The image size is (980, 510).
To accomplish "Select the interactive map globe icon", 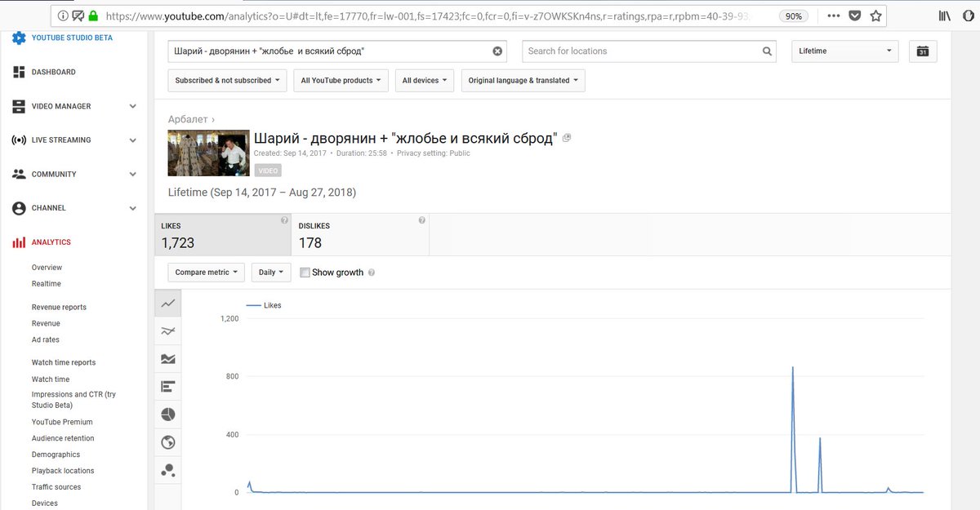I will tap(168, 442).
